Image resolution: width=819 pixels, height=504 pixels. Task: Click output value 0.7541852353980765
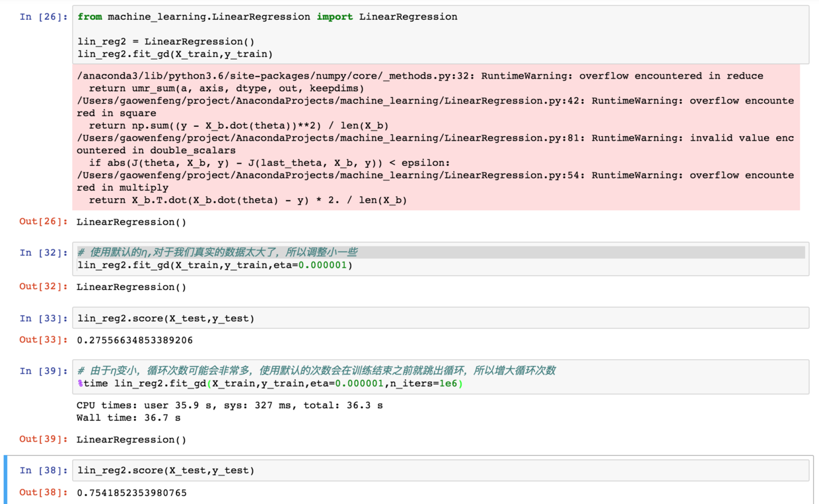[x=131, y=493]
